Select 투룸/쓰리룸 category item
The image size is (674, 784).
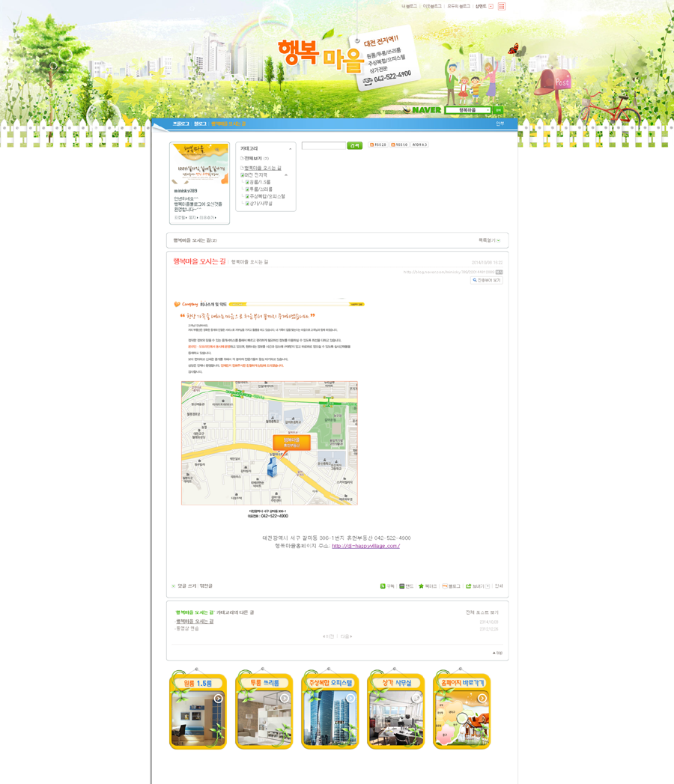[261, 189]
